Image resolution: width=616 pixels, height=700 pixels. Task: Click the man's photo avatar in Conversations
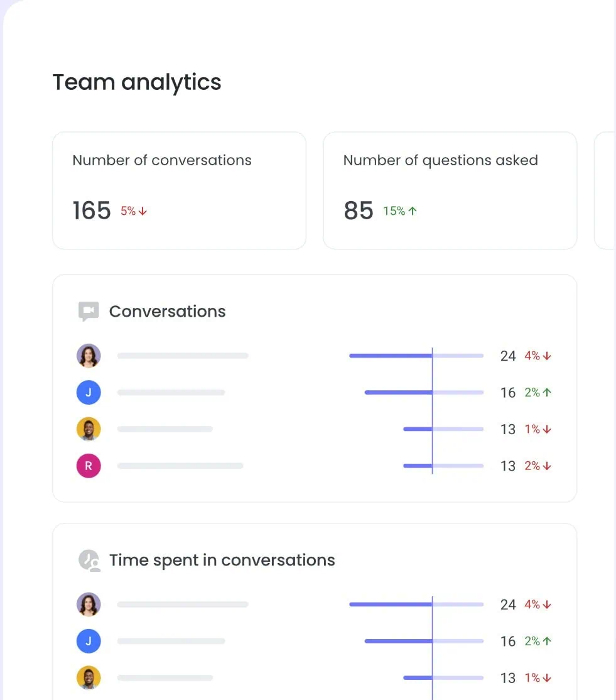pos(89,429)
